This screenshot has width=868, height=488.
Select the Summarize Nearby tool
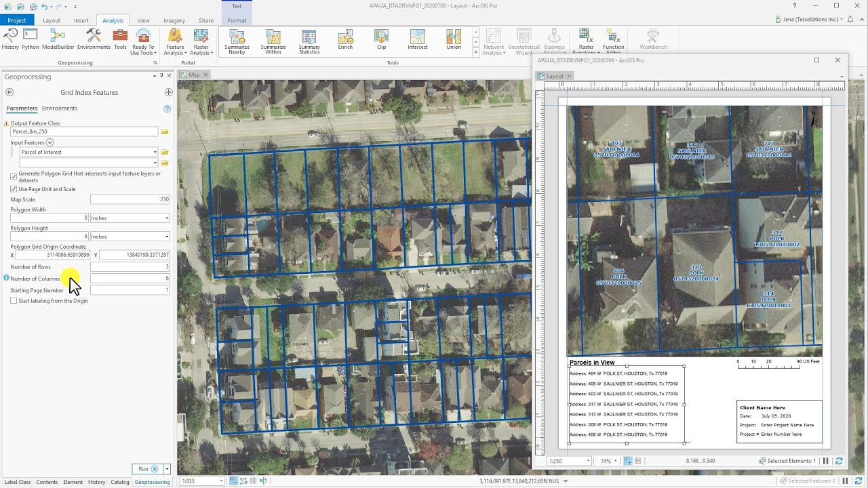point(237,41)
